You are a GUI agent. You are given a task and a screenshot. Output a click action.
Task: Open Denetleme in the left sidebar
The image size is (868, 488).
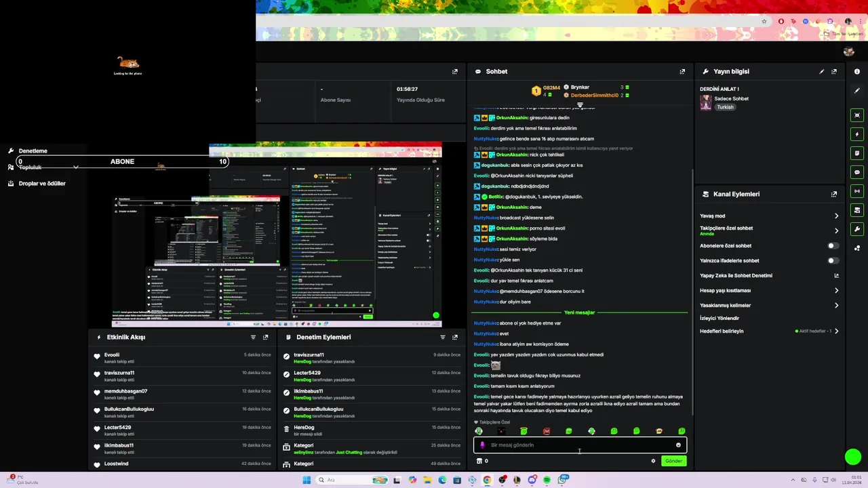(33, 151)
